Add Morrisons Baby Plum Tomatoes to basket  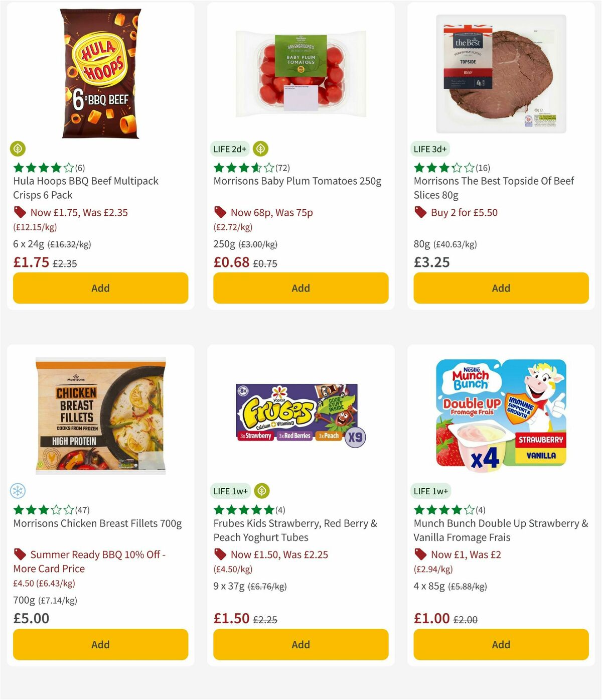point(300,288)
